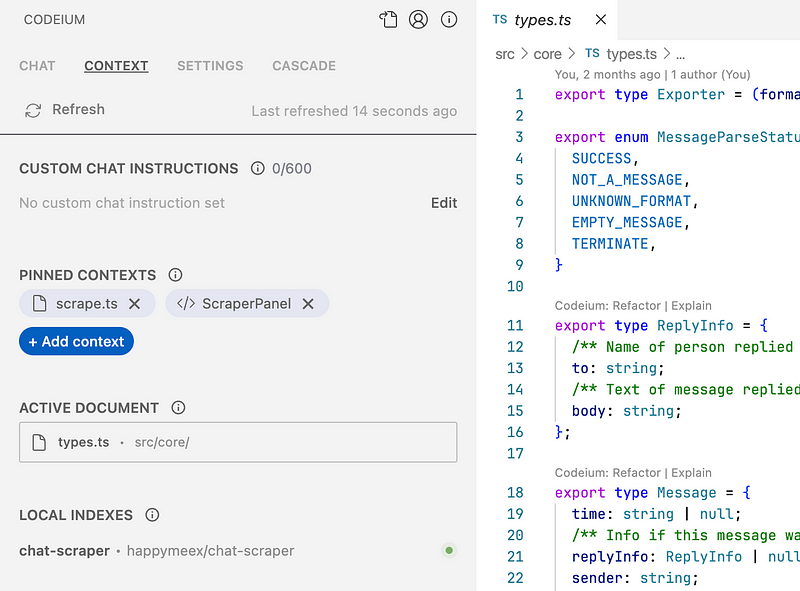Click Explain code lens above Message type
Image resolution: width=800 pixels, height=591 pixels.
pos(691,473)
